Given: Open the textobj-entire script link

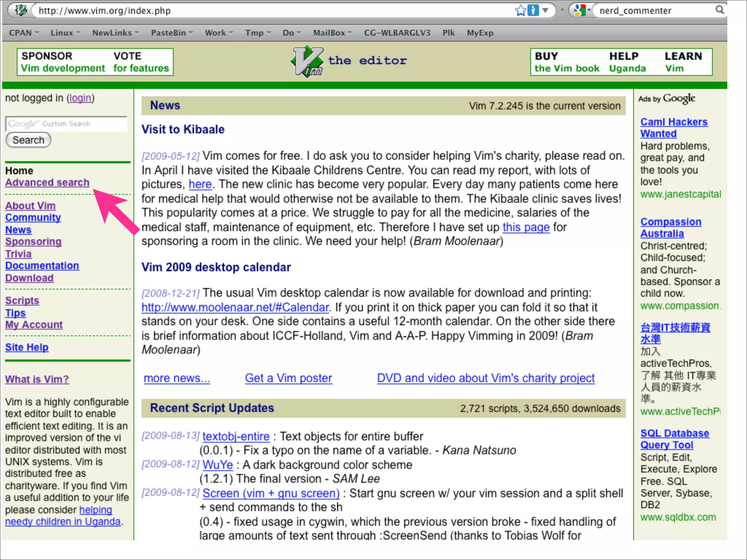Looking at the screenshot, I should pyautogui.click(x=236, y=436).
